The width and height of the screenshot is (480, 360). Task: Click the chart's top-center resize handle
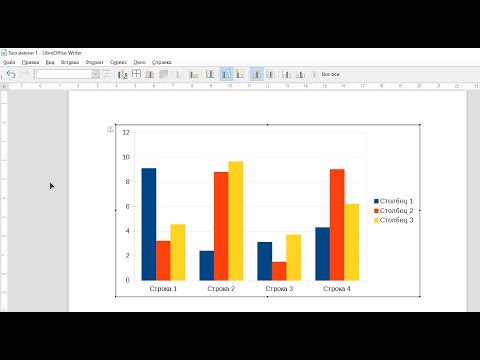pos(268,125)
